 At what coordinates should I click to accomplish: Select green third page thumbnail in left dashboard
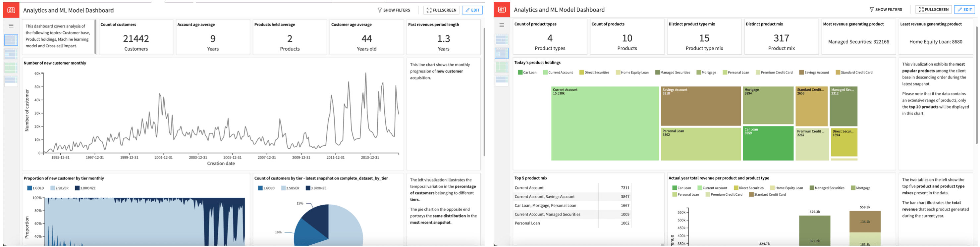[11, 68]
